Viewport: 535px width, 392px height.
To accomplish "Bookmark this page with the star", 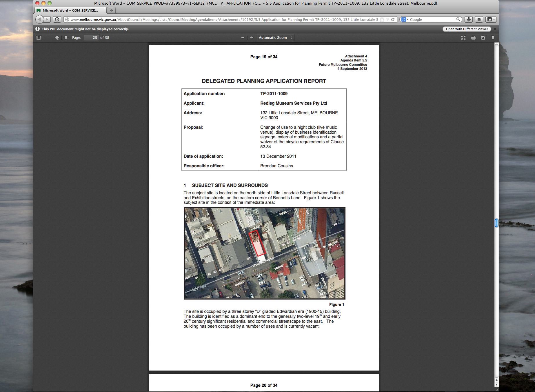I will coord(382,19).
